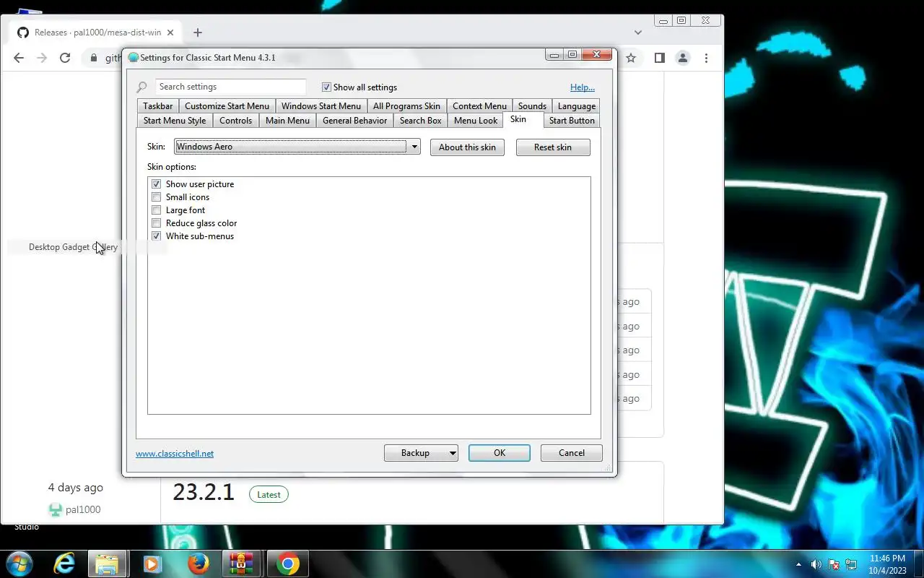The height and width of the screenshot is (578, 924).
Task: Open Chrome tab search chevron
Action: click(x=638, y=33)
